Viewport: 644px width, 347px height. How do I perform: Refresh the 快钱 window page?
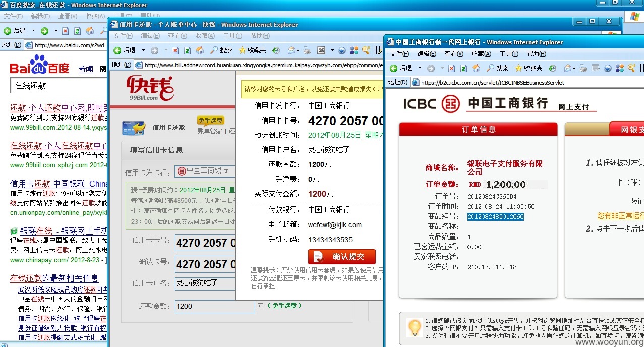coord(187,50)
